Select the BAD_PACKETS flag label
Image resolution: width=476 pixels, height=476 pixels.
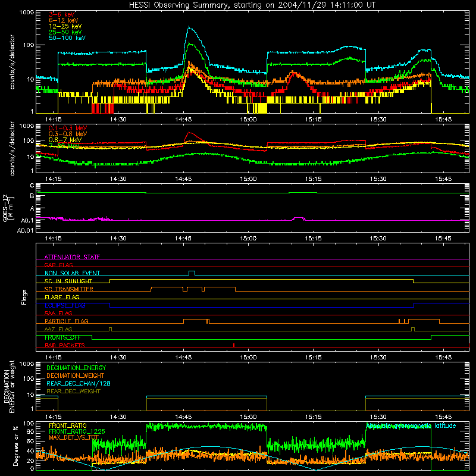pyautogui.click(x=65, y=345)
